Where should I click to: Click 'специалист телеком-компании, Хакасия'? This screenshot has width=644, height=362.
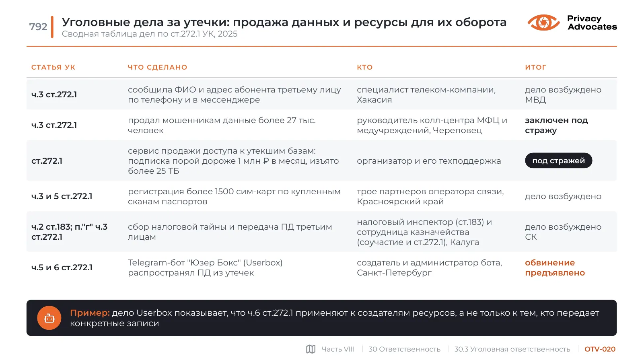point(426,95)
